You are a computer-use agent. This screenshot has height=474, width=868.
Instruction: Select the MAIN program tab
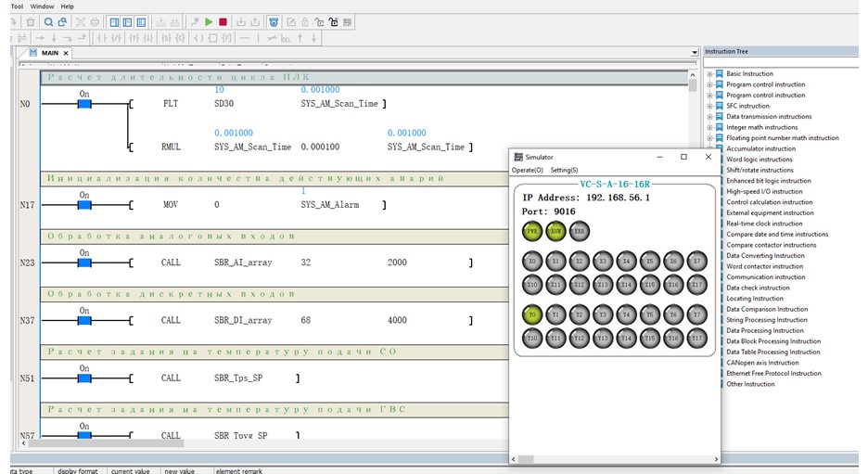click(49, 53)
